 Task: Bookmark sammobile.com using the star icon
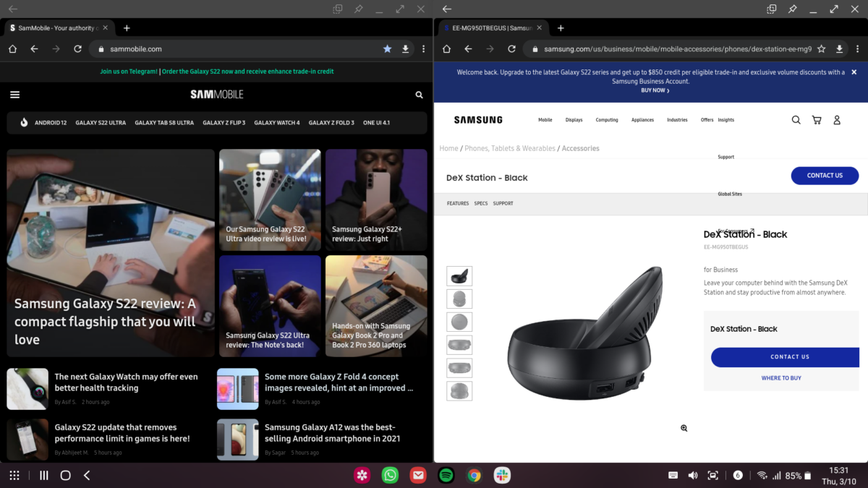[387, 48]
